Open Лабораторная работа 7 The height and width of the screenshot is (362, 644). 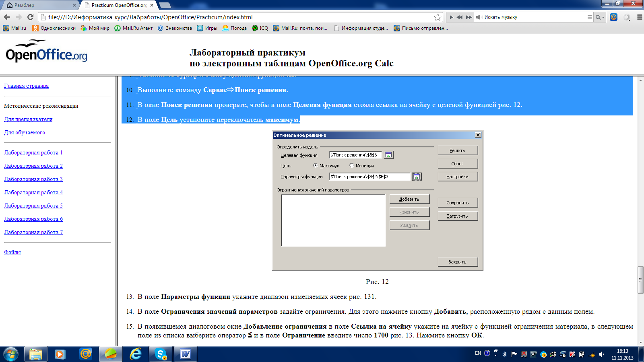point(33,232)
